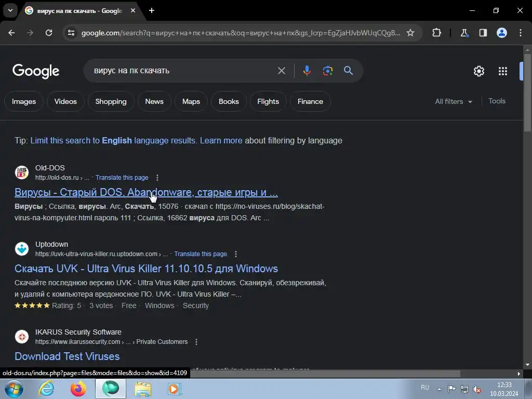Open the Chrome profile avatar
The image size is (532, 399).
(502, 33)
